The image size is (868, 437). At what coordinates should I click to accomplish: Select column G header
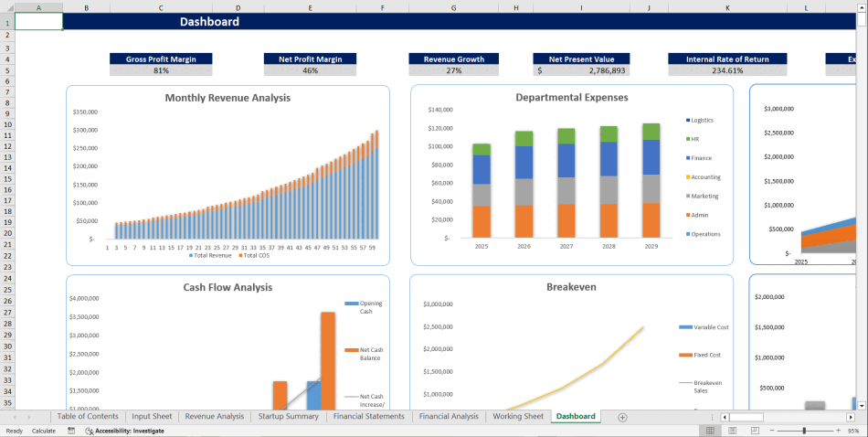pyautogui.click(x=454, y=7)
